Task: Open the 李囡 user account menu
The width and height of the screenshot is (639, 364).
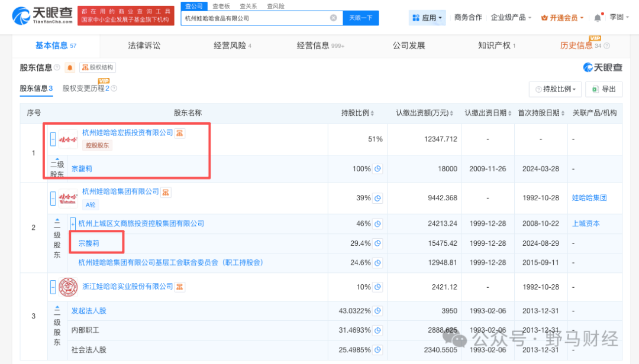Action: click(x=619, y=17)
